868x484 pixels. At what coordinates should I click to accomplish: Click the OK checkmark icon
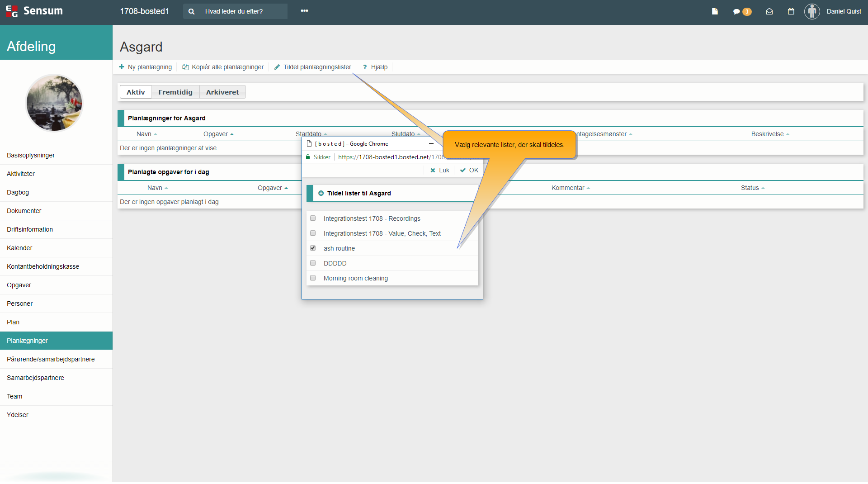(462, 171)
